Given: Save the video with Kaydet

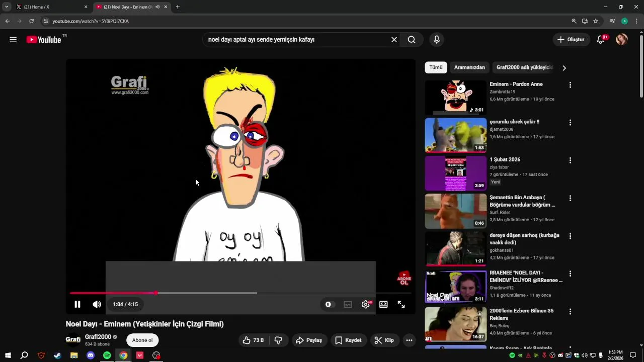Looking at the screenshot, I should pos(348,340).
